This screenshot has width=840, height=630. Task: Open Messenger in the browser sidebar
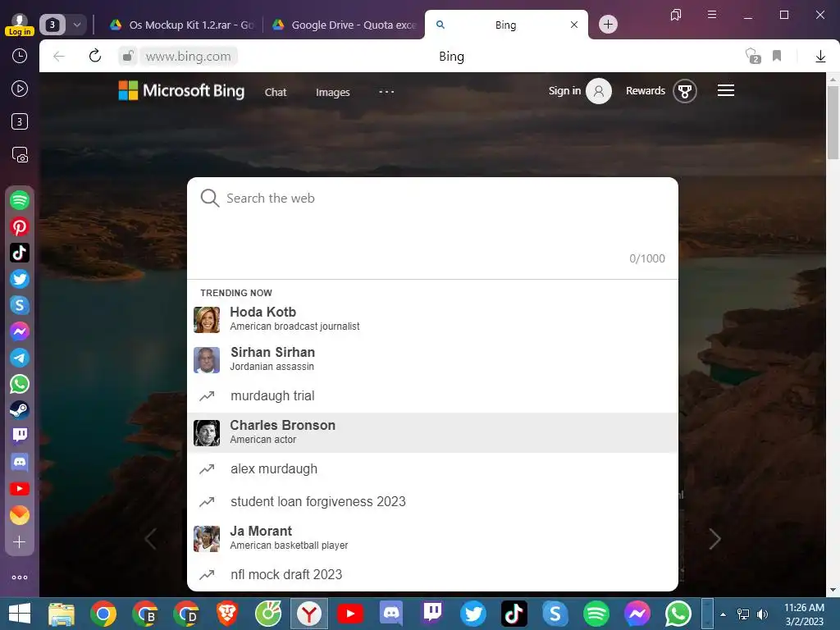[20, 331]
